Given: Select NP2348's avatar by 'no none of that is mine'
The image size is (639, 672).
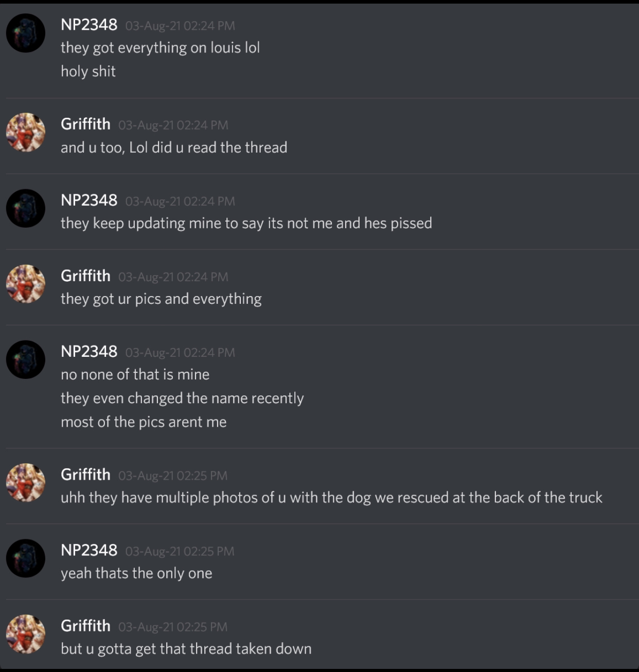Looking at the screenshot, I should coord(26,359).
